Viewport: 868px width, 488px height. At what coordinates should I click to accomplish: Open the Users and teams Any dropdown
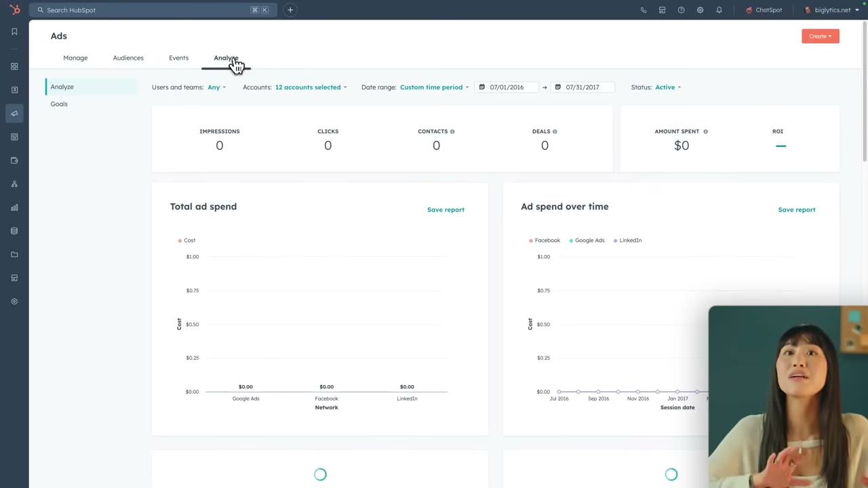pyautogui.click(x=216, y=87)
